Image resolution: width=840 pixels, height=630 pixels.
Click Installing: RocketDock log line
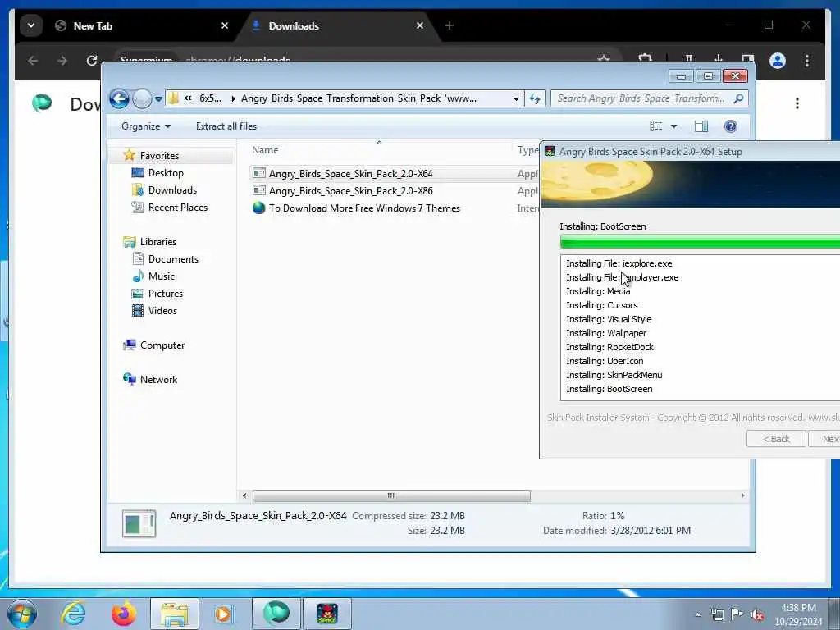click(x=609, y=347)
